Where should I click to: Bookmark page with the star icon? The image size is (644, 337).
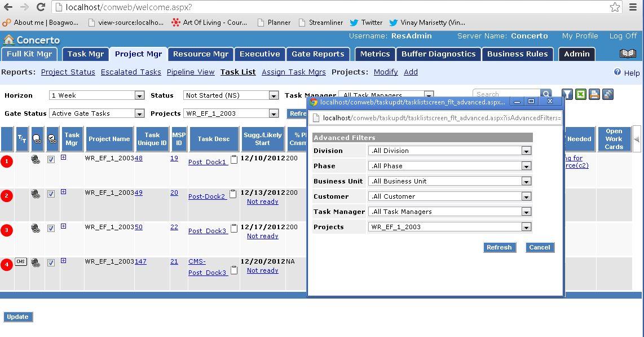pyautogui.click(x=615, y=7)
